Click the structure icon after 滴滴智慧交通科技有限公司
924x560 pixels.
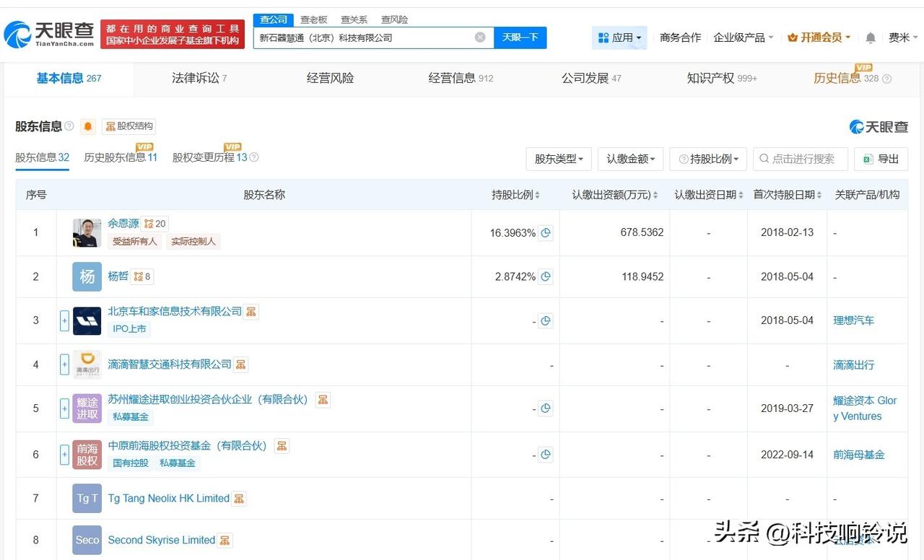(241, 364)
